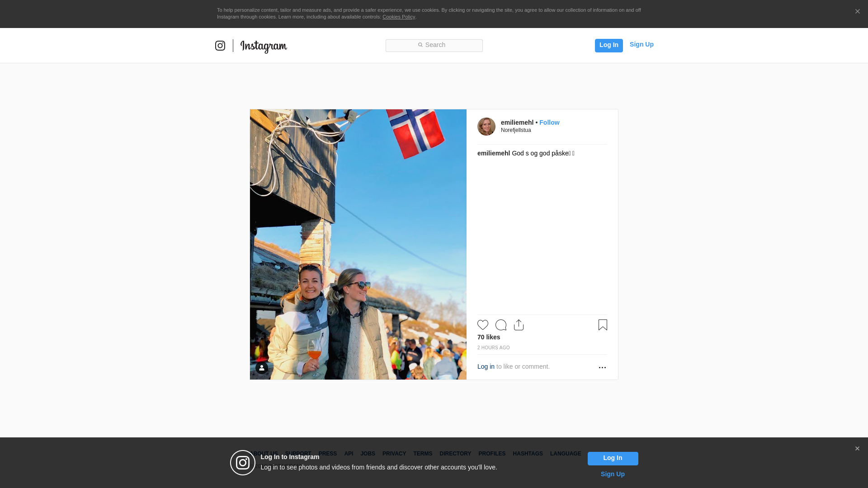Open the header Sign Up link

pyautogui.click(x=642, y=44)
